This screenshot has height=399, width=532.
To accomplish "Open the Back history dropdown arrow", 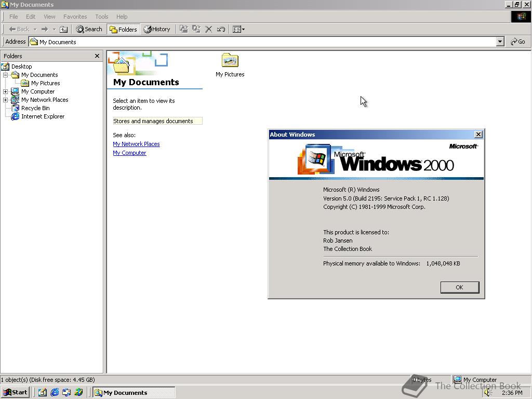I will (35, 29).
